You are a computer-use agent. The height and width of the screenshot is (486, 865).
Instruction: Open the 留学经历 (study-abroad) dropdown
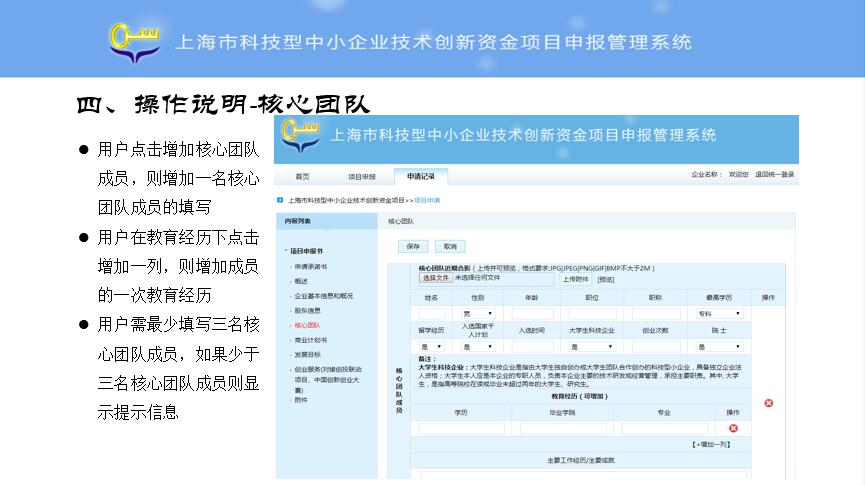pos(431,347)
